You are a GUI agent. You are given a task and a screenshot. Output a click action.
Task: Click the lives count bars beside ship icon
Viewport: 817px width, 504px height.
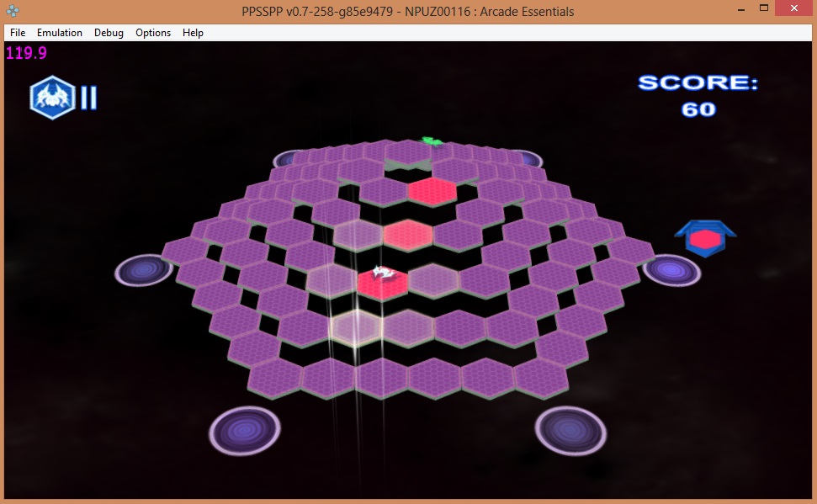(x=88, y=98)
